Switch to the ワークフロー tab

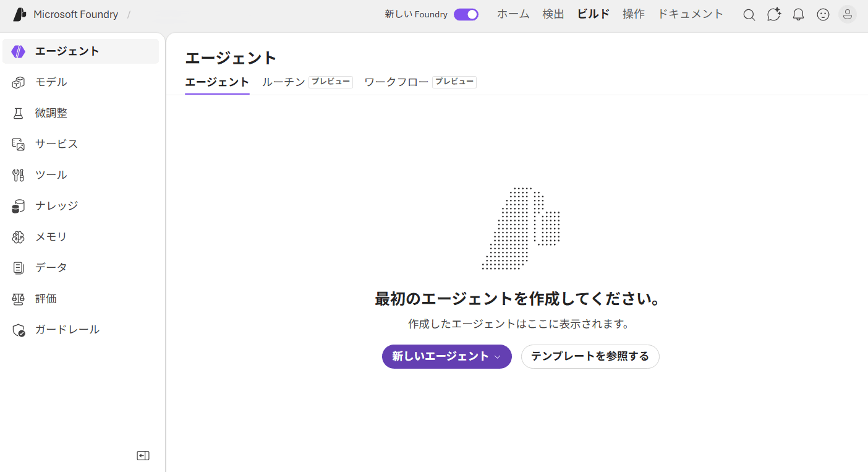[x=396, y=82]
